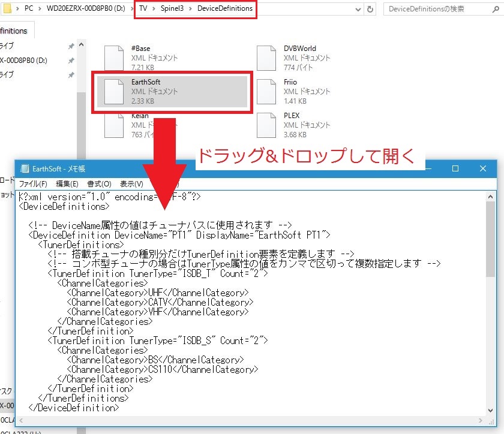Click the chevron after PC in address bar
The width and height of the screenshot is (504, 434).
(40, 8)
